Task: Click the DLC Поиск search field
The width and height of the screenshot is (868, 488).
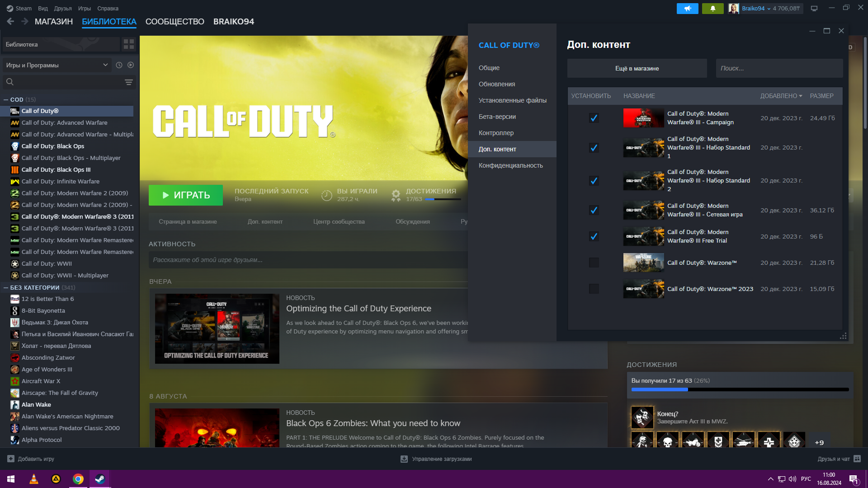Action: click(779, 68)
